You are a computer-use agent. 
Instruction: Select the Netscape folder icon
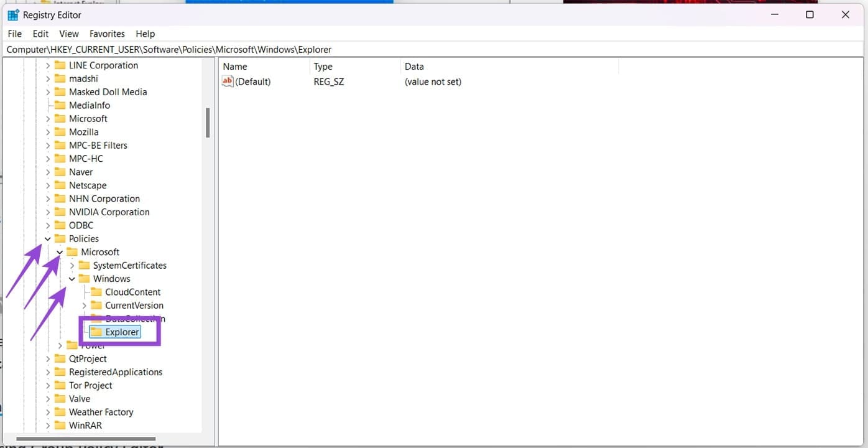point(60,185)
